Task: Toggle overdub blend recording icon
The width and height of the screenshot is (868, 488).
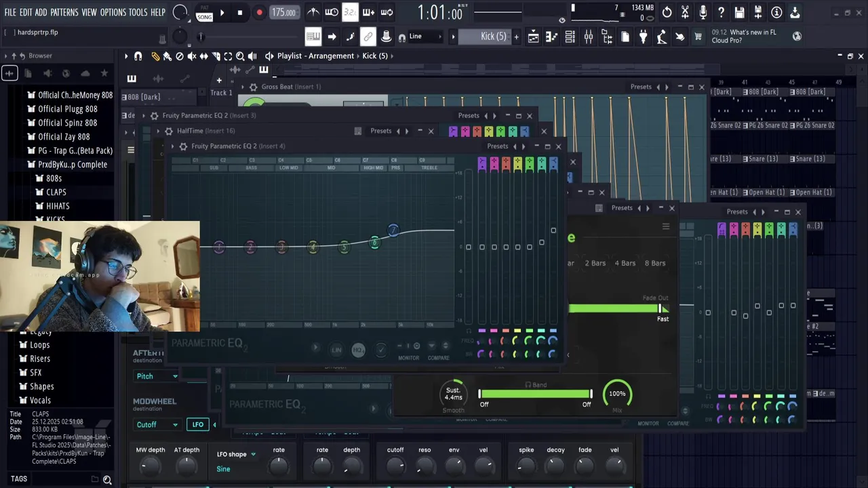Action: click(x=368, y=12)
